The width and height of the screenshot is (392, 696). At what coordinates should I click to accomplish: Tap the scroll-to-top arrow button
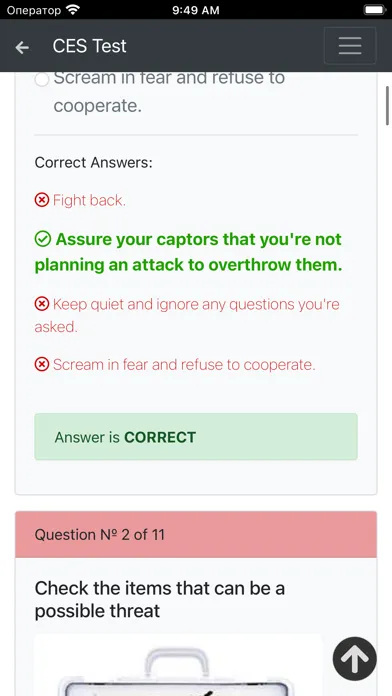tap(355, 659)
